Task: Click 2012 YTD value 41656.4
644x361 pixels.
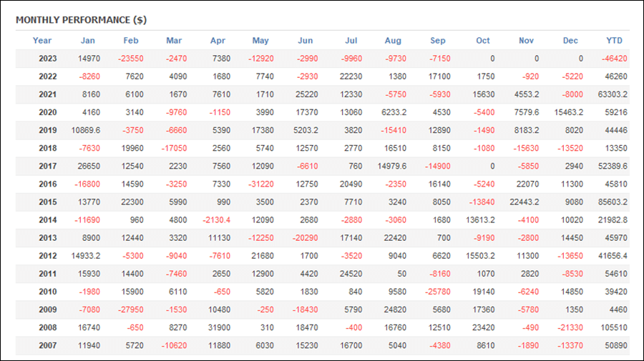Action: (613, 256)
